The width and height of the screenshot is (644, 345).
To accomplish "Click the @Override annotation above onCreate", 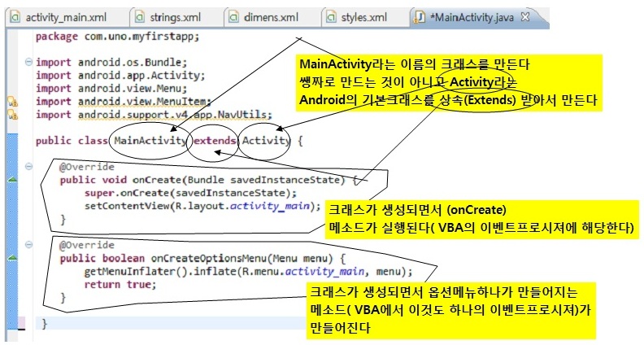I will coord(87,167).
